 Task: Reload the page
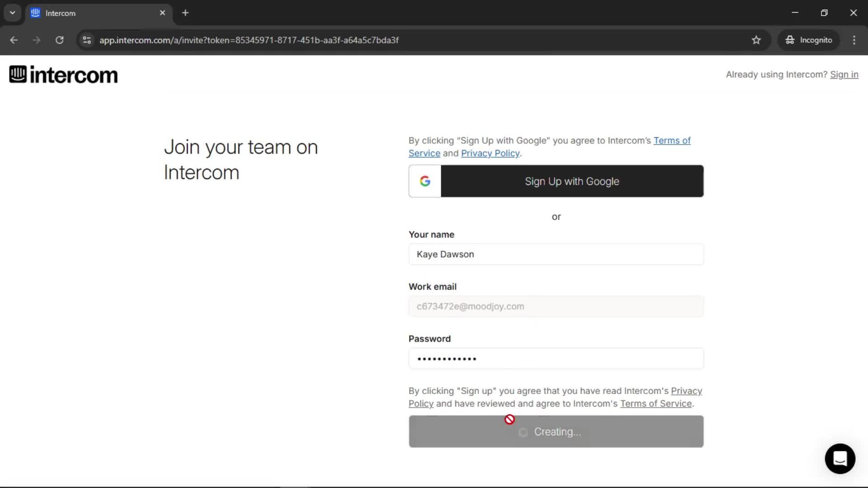point(59,40)
